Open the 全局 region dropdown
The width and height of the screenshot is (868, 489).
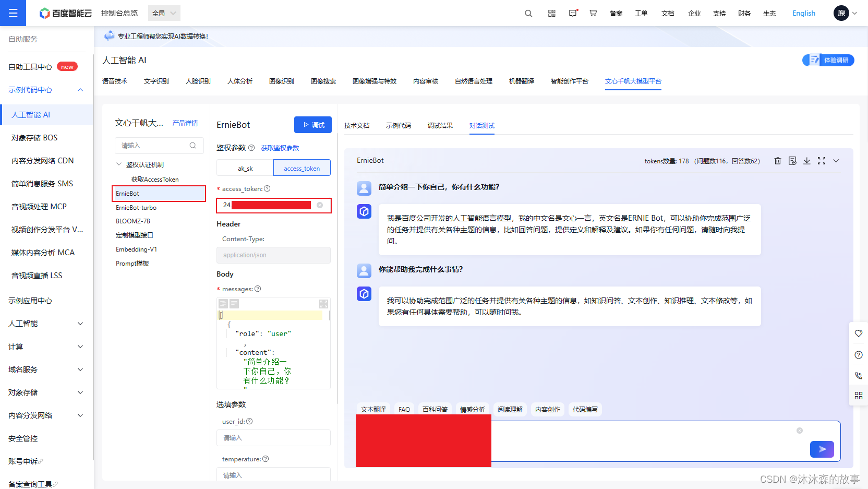tap(164, 13)
